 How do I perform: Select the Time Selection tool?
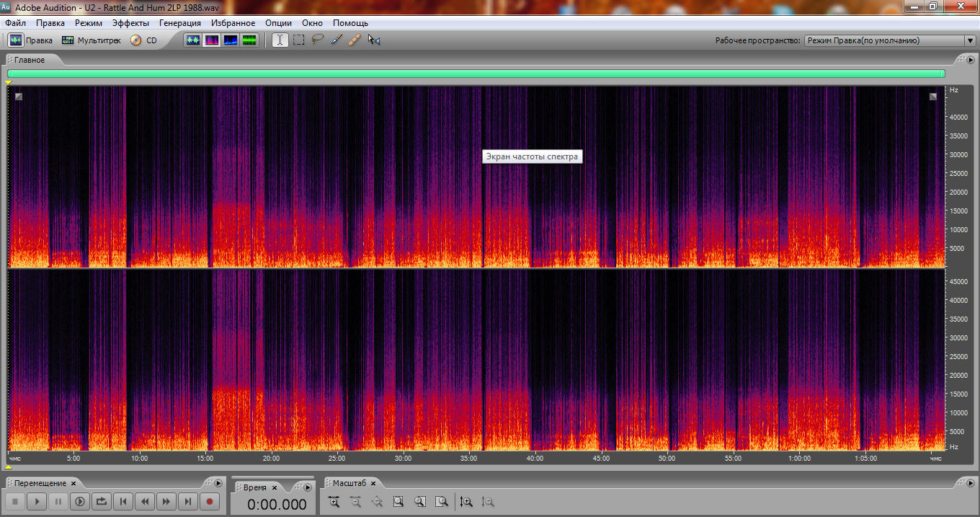pyautogui.click(x=280, y=40)
